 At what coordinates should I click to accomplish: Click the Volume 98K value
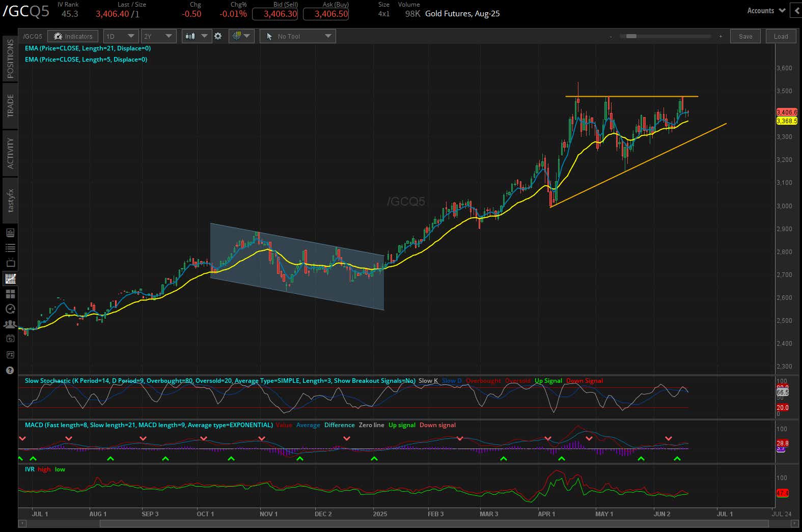point(412,14)
